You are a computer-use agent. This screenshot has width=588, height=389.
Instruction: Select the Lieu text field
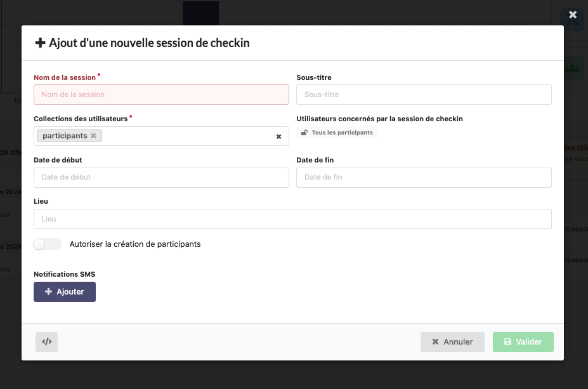(x=292, y=219)
